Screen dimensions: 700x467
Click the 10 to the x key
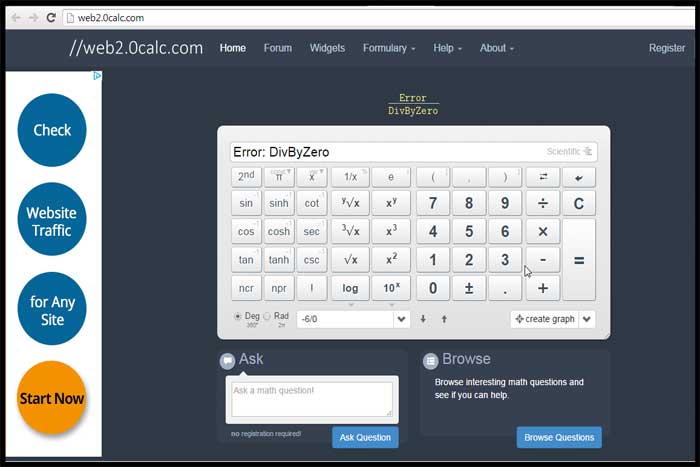[391, 288]
